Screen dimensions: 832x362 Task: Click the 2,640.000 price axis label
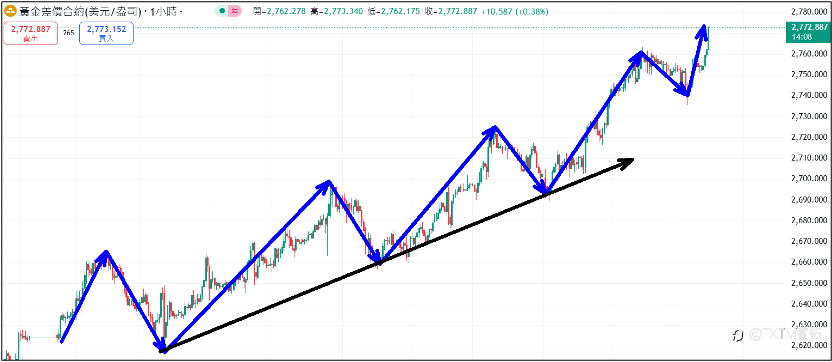808,304
